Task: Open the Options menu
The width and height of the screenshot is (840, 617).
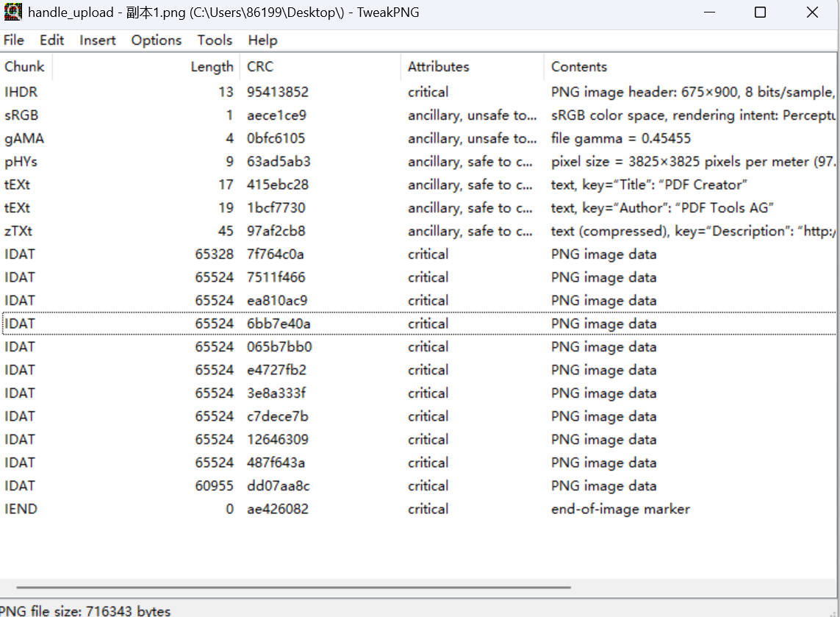Action: [x=156, y=40]
